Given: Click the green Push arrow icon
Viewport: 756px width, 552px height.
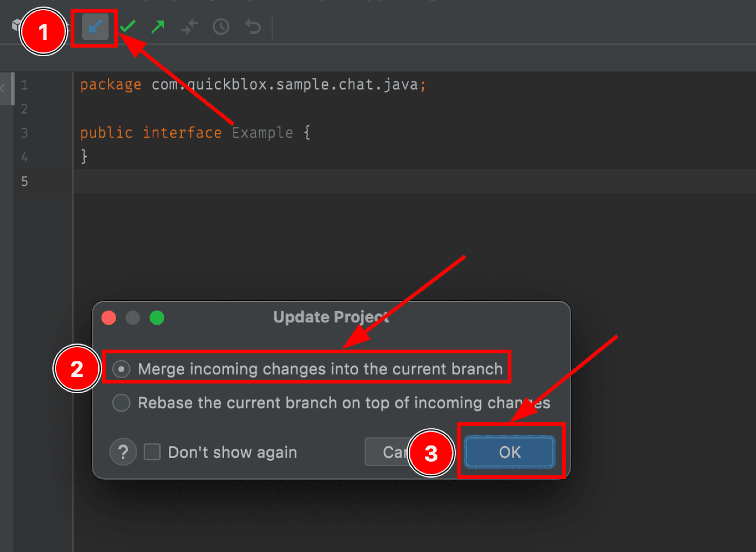Looking at the screenshot, I should pyautogui.click(x=158, y=26).
